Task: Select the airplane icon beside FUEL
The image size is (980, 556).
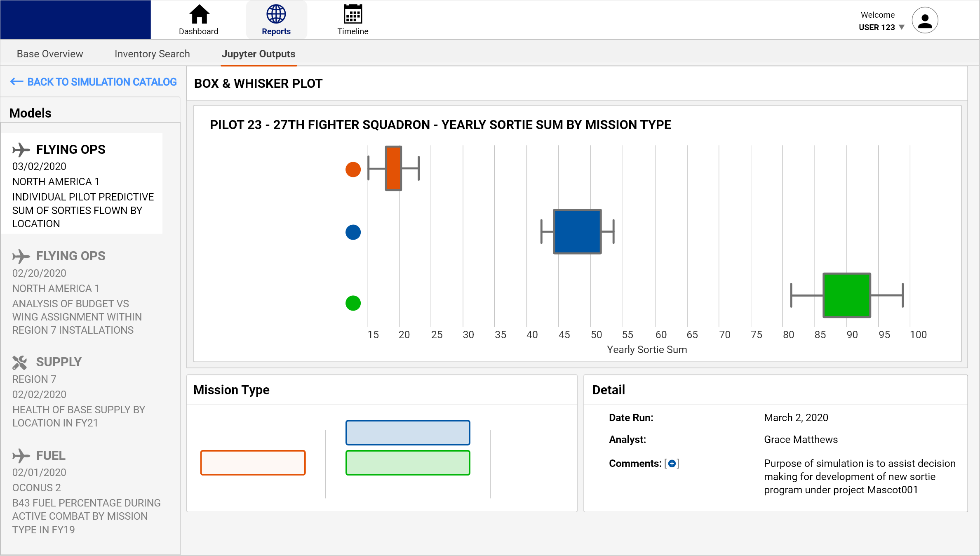Action: coord(22,456)
